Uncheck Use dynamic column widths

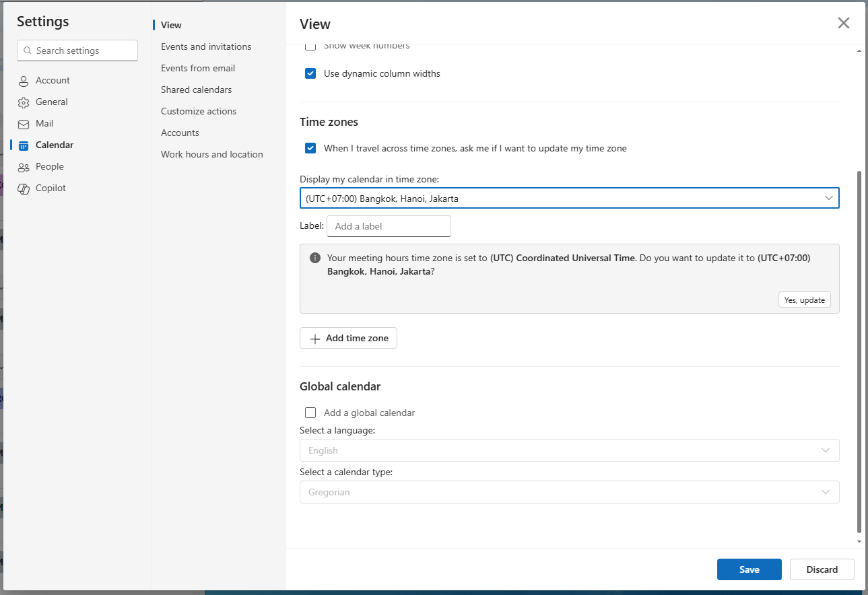click(310, 73)
